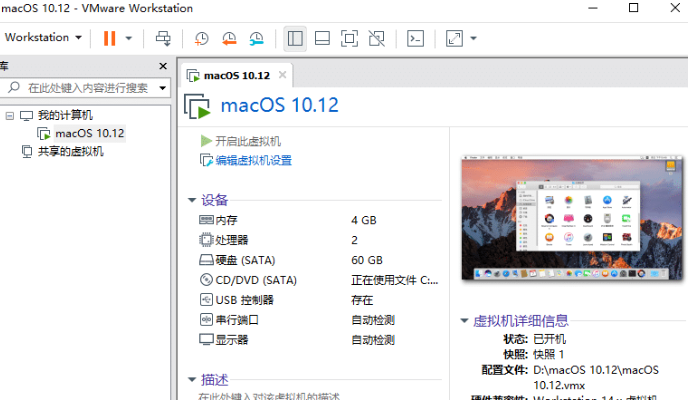The width and height of the screenshot is (688, 400).
Task: Open the Workstation menu
Action: coord(43,38)
